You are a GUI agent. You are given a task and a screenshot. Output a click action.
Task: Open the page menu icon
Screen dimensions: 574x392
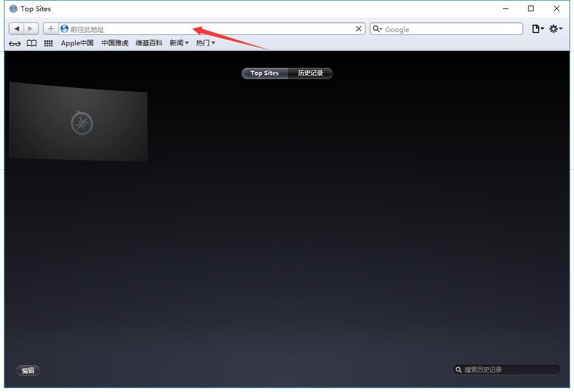[538, 29]
